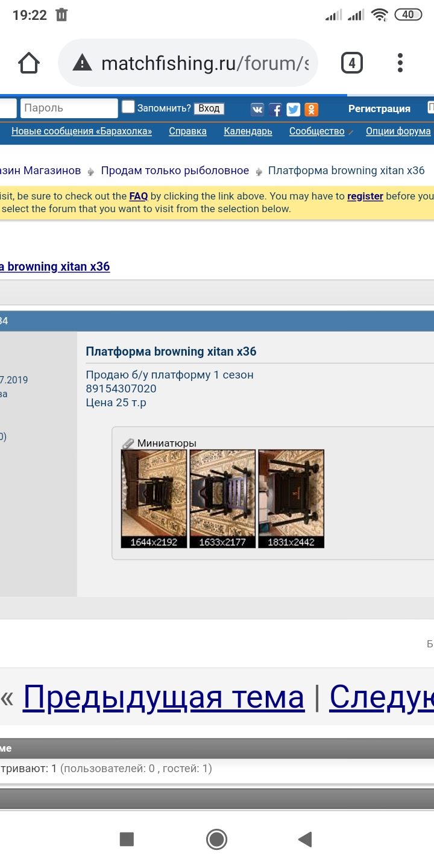This screenshot has width=434, height=868.
Task: Click the Twitter social icon
Action: tap(294, 109)
